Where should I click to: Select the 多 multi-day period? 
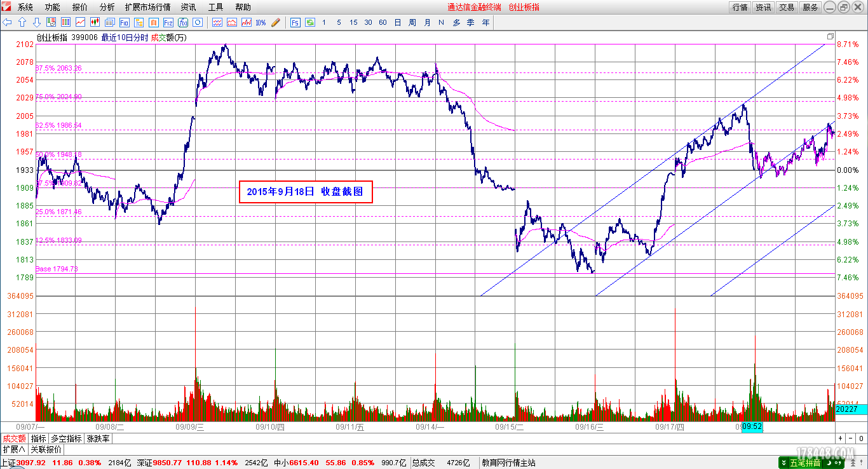click(x=456, y=22)
